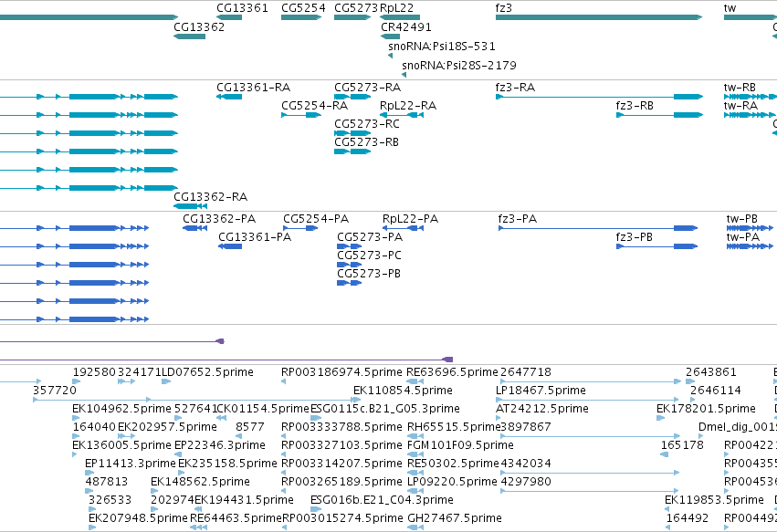Select the fz3-RB transcript label
Screen dimensions: 777x532
pos(635,106)
